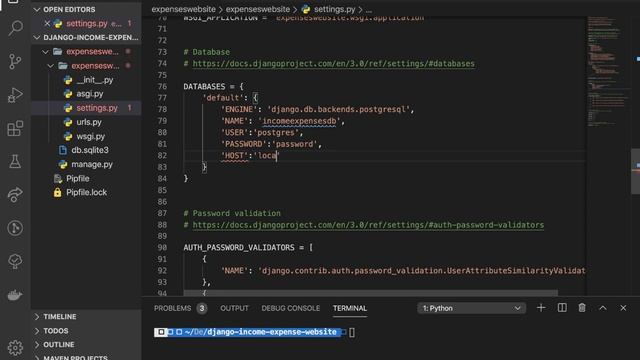Viewport: 640px width, 360px height.
Task: Click the Problems count badge 3
Action: [x=202, y=308]
